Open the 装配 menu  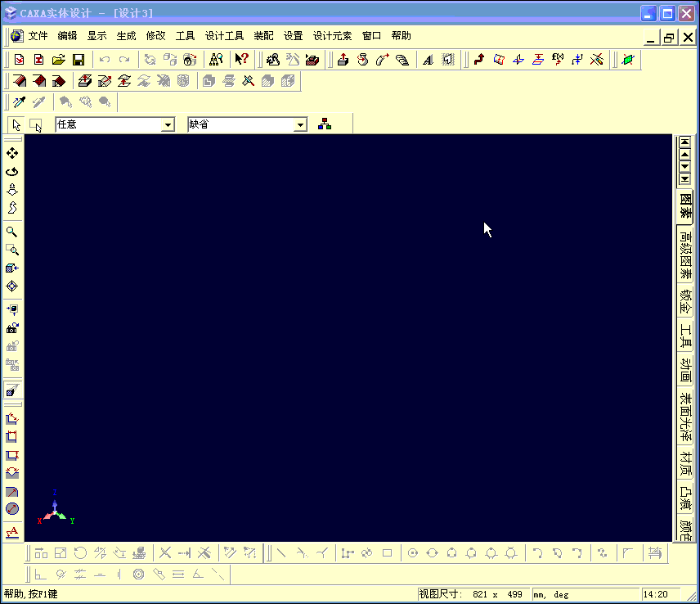(x=263, y=36)
